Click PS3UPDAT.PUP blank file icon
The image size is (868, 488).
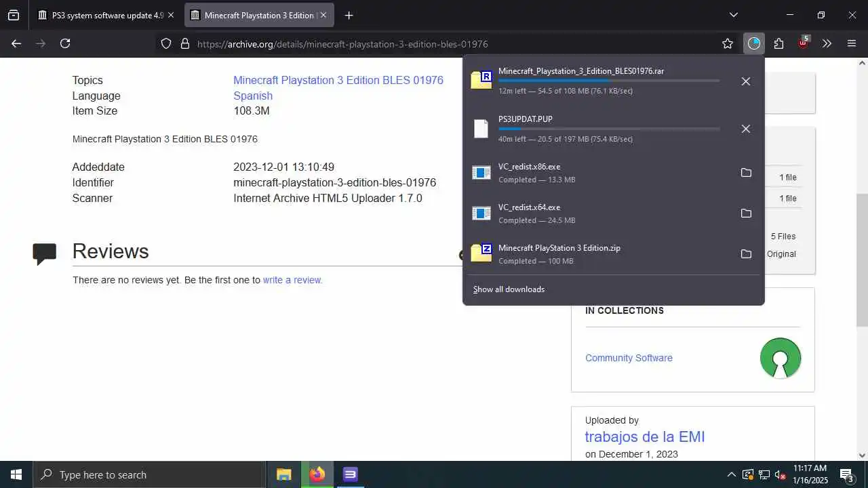481,129
